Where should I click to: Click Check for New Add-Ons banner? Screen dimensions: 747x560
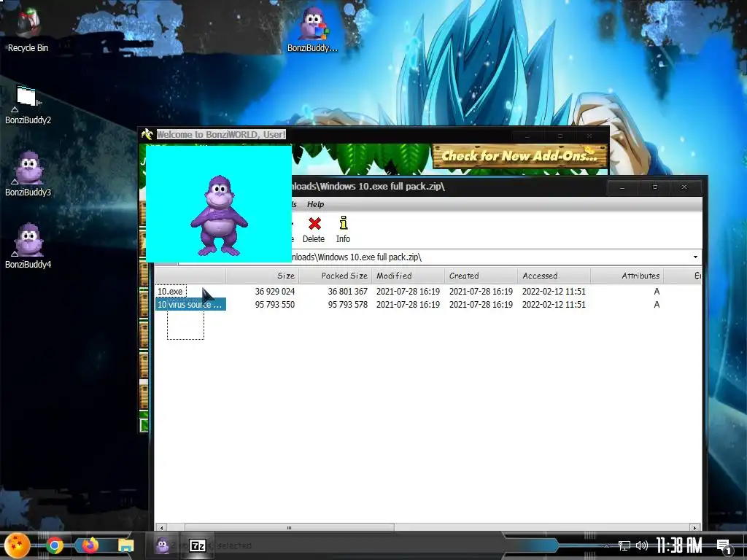(519, 156)
